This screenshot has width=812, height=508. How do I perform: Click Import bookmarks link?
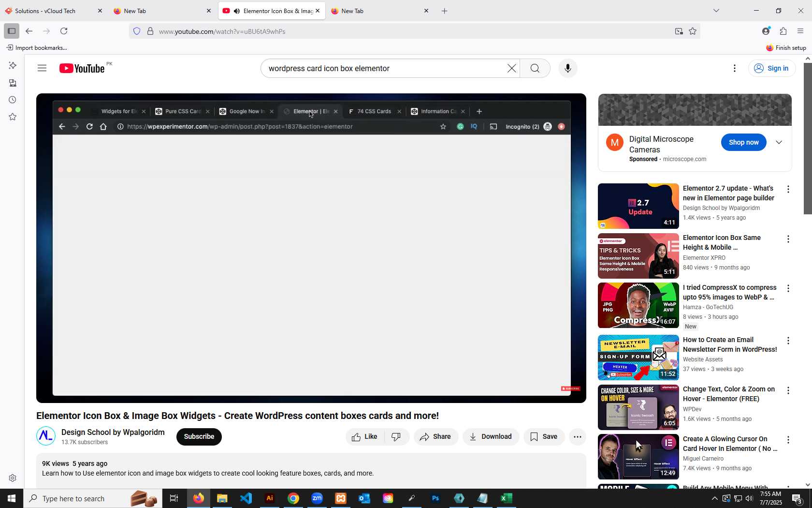37,48
